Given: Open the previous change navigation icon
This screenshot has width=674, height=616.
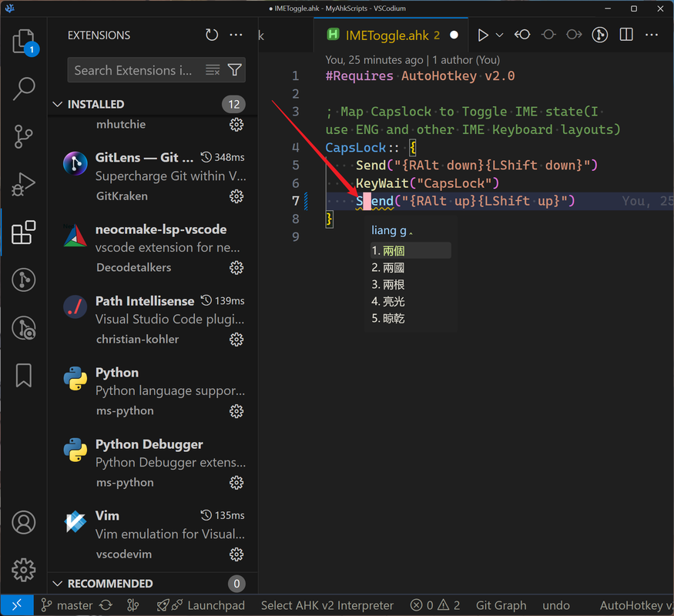Looking at the screenshot, I should point(548,35).
